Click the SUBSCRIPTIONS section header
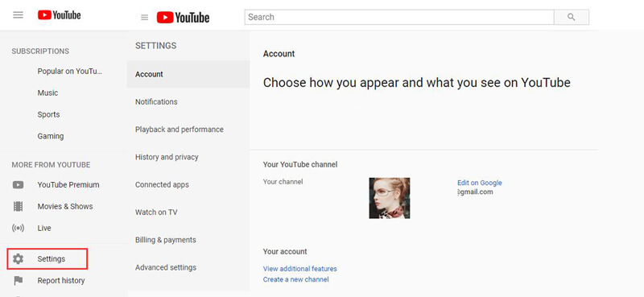The width and height of the screenshot is (644, 297). pos(40,52)
